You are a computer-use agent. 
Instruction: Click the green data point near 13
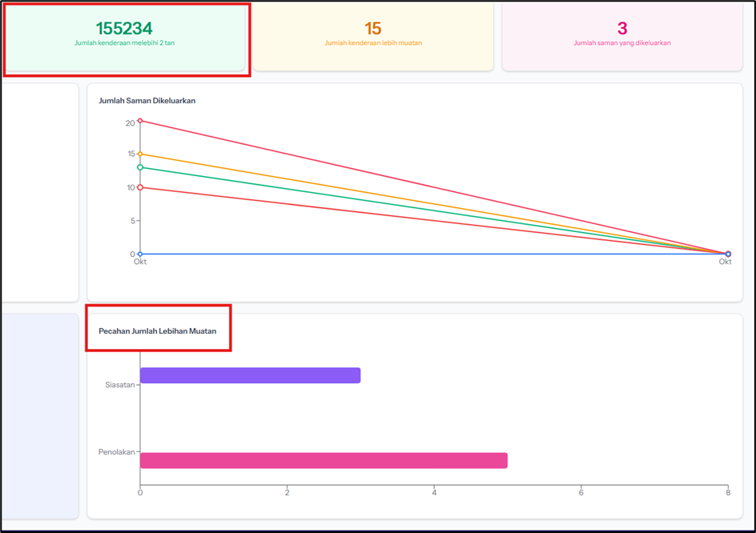pyautogui.click(x=140, y=167)
